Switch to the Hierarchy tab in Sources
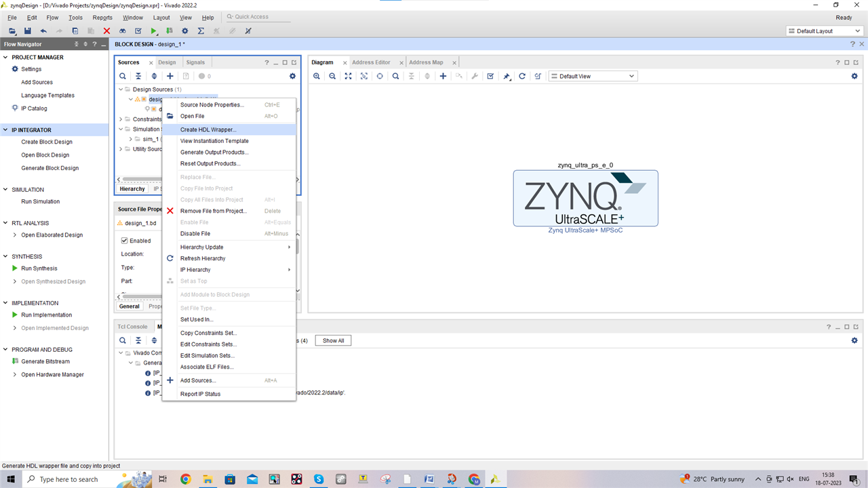The height and width of the screenshot is (488, 868). click(x=132, y=189)
